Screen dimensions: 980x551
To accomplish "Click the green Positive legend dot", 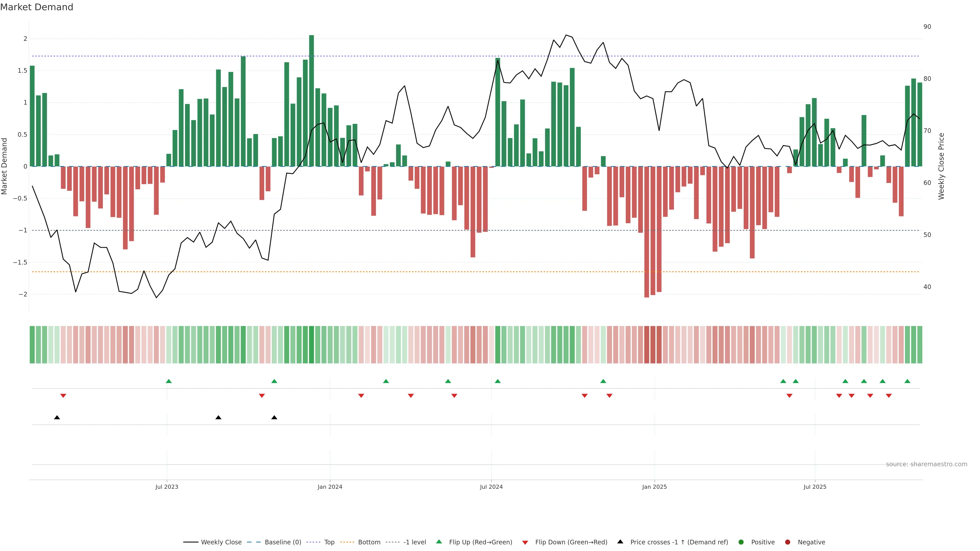I will [x=741, y=542].
